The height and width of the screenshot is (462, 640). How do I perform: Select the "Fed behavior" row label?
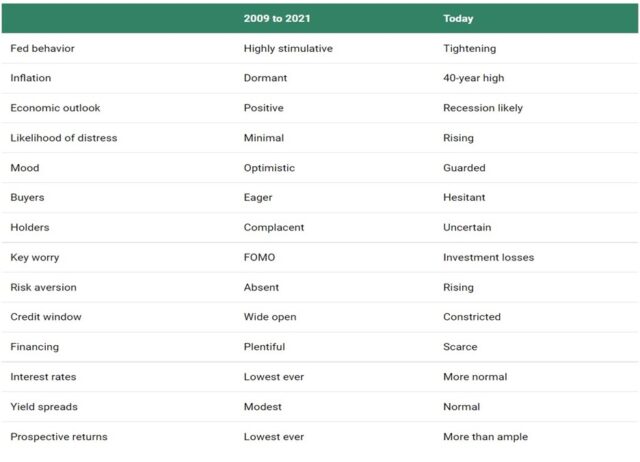pyautogui.click(x=42, y=48)
